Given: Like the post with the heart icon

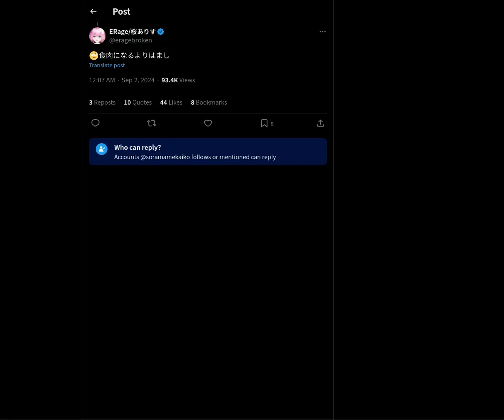Looking at the screenshot, I should (x=208, y=123).
